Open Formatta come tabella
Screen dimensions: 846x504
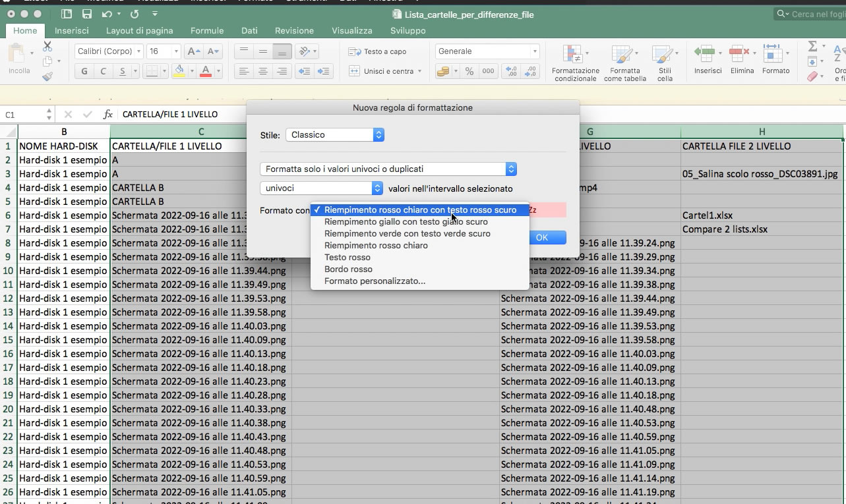(625, 63)
